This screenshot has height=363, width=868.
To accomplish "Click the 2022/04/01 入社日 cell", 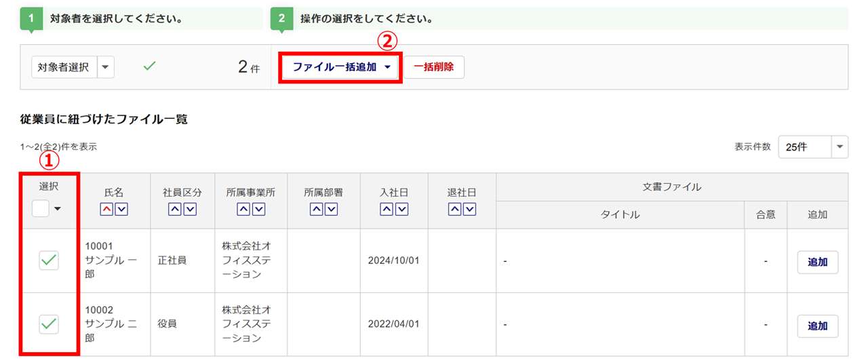I will pyautogui.click(x=393, y=324).
